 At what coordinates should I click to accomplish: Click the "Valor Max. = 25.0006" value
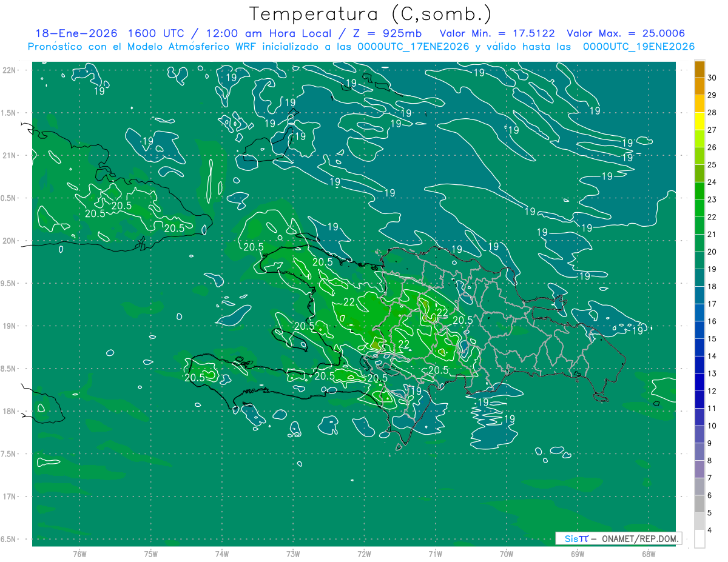[625, 33]
